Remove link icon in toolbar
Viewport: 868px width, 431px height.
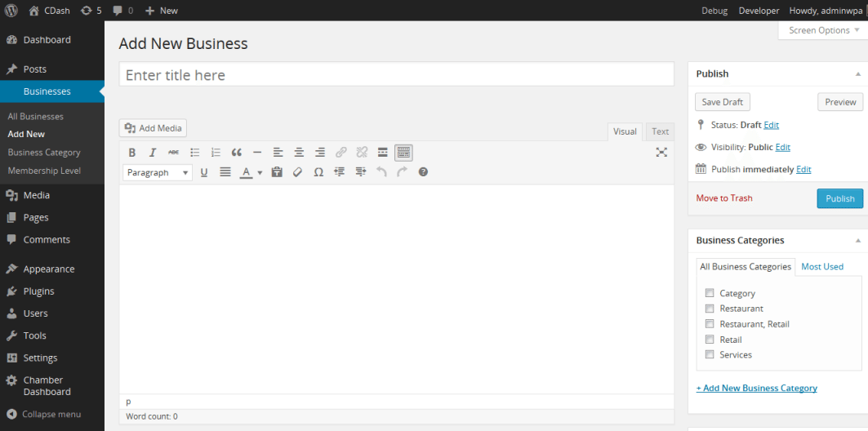click(x=362, y=153)
